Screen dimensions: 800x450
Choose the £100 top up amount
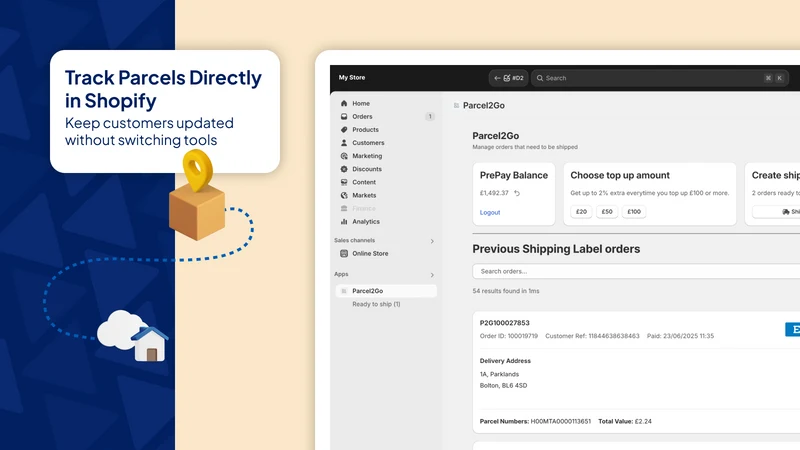(x=634, y=212)
